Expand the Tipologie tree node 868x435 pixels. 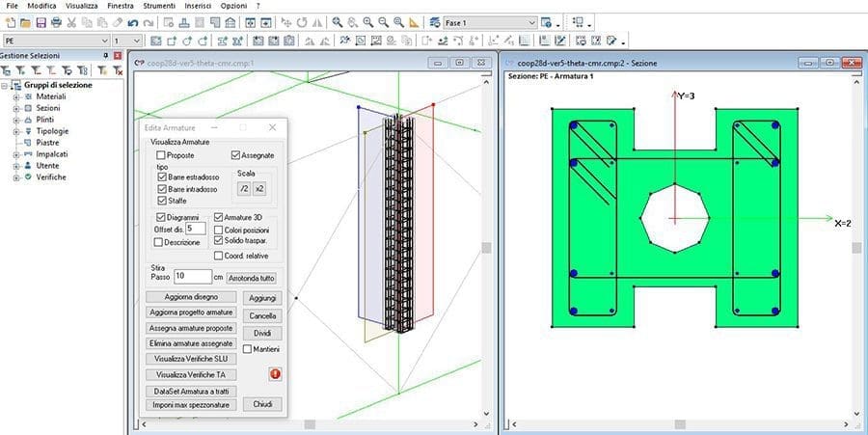click(16, 132)
